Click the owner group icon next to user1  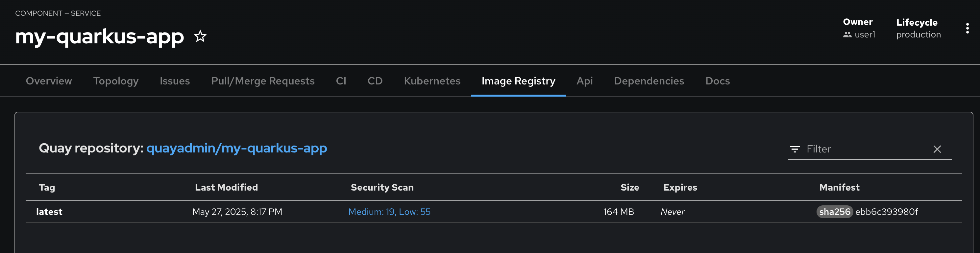(x=847, y=34)
